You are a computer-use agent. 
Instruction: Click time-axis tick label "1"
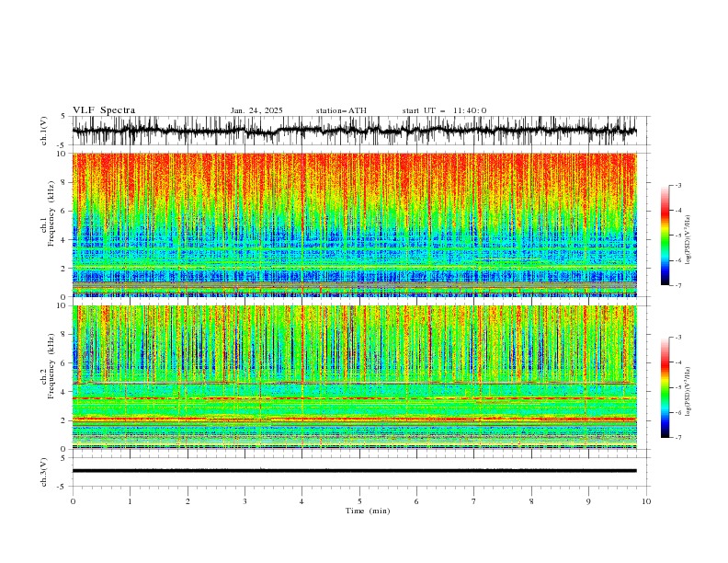tap(130, 501)
